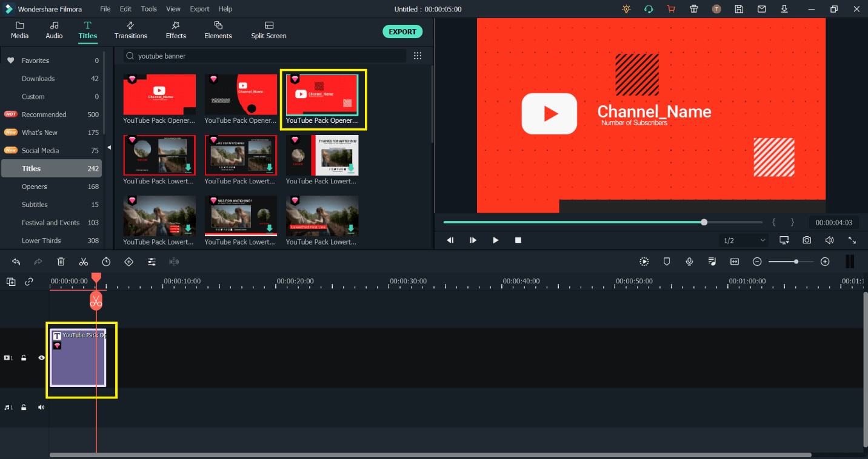Image resolution: width=868 pixels, height=459 pixels.
Task: Open the Elements tab
Action: [218, 30]
